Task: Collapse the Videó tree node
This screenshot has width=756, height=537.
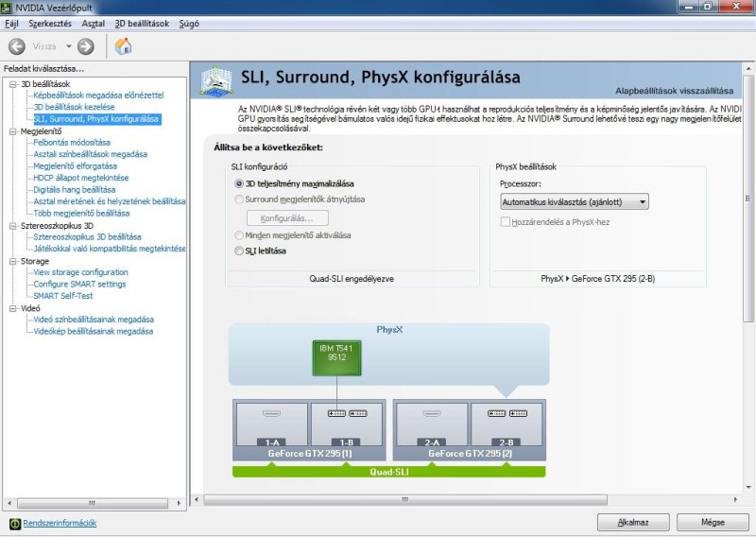Action: pyautogui.click(x=13, y=308)
